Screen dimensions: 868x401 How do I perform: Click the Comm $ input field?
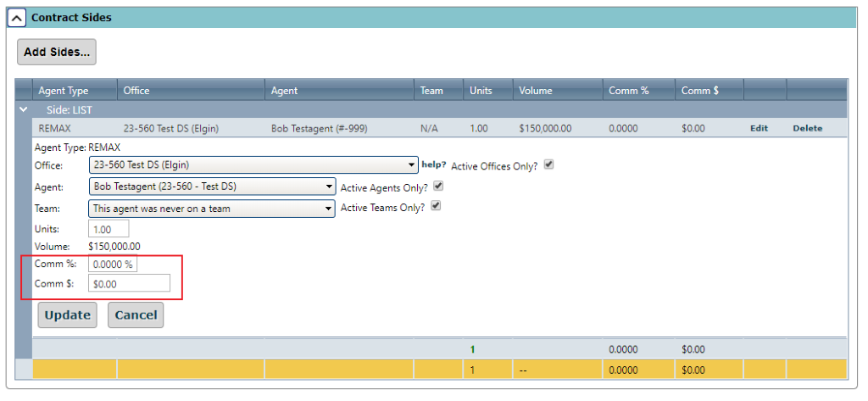(129, 284)
